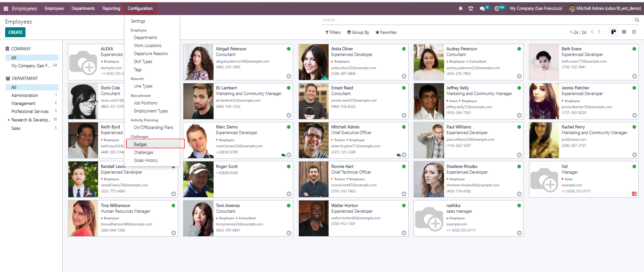
Task: Click the next page arrow
Action: tap(599, 32)
